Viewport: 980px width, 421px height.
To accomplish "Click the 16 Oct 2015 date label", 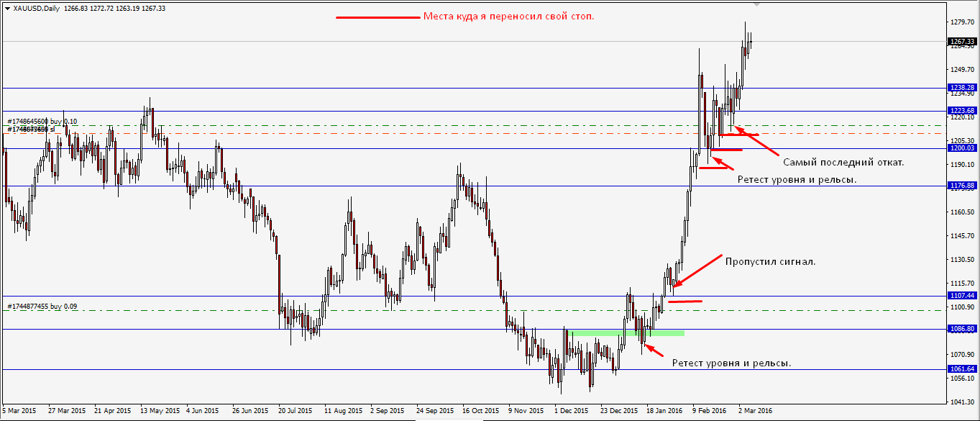I will (x=481, y=411).
